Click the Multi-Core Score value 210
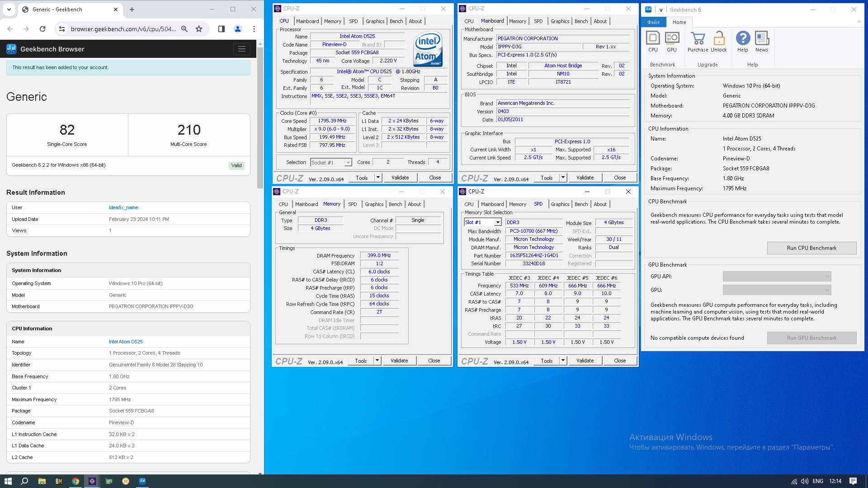 pyautogui.click(x=189, y=130)
